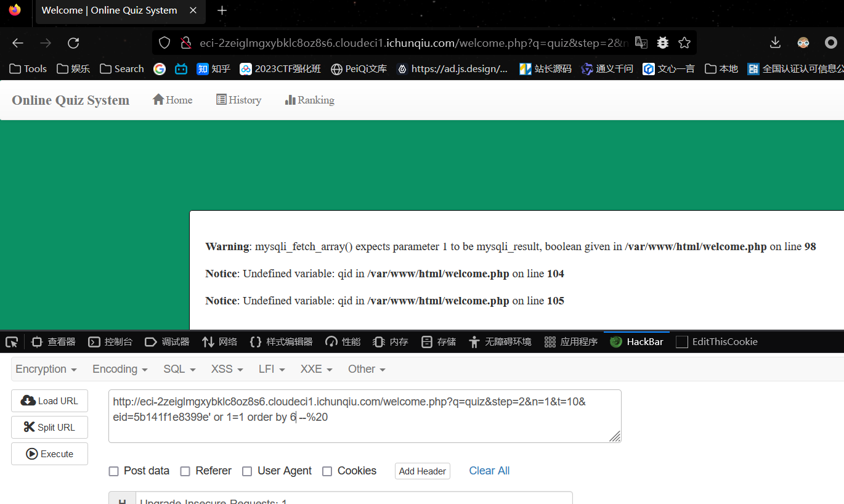The height and width of the screenshot is (504, 844).
Task: Click the Clear All link
Action: [x=489, y=471]
